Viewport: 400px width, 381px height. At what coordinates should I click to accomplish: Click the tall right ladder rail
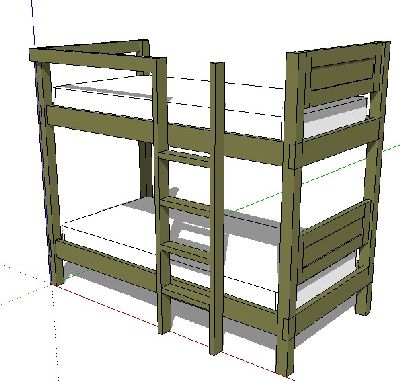point(217,208)
